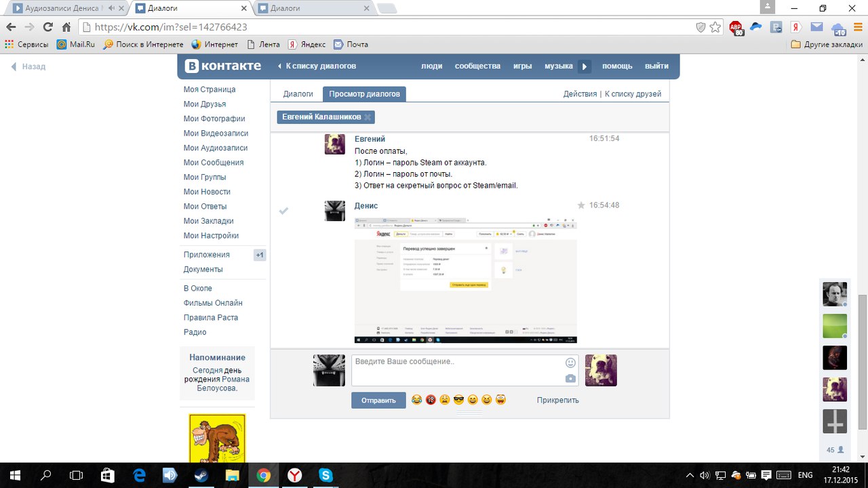
Task: Open the Действия menu
Action: [580, 94]
